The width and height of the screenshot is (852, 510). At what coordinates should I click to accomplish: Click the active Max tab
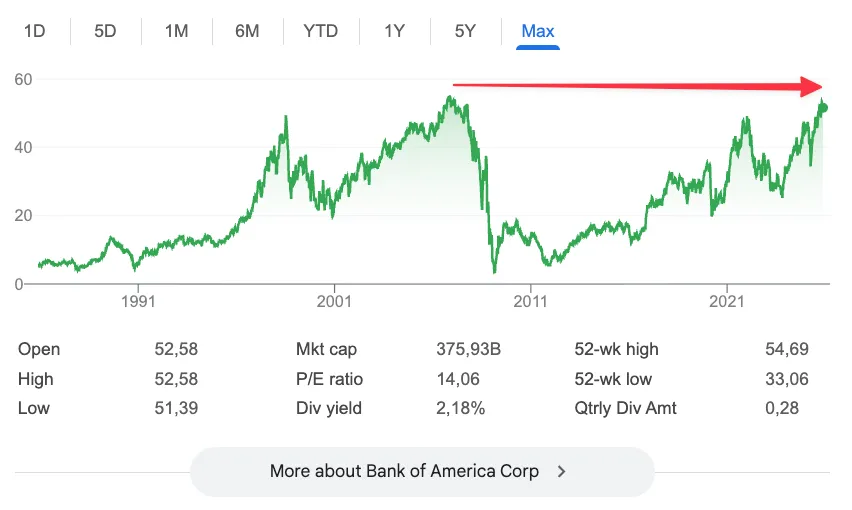(538, 31)
